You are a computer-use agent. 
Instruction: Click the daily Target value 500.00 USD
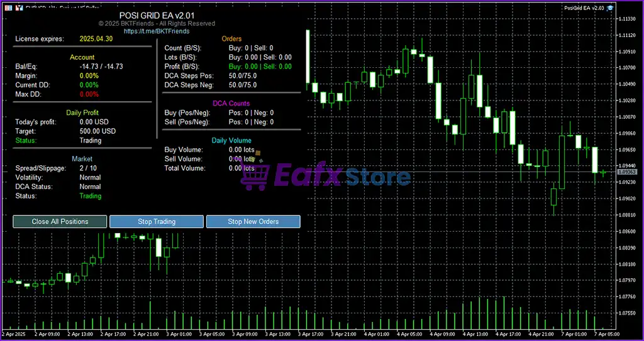click(97, 131)
